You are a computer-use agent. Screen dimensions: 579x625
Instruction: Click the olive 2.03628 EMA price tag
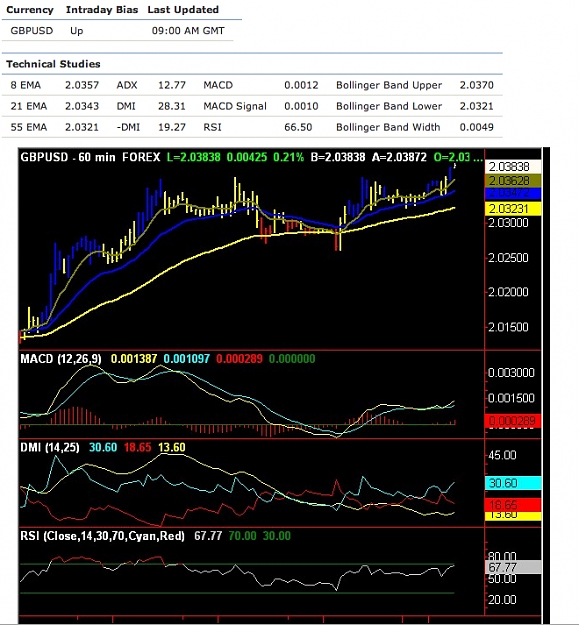(x=513, y=181)
